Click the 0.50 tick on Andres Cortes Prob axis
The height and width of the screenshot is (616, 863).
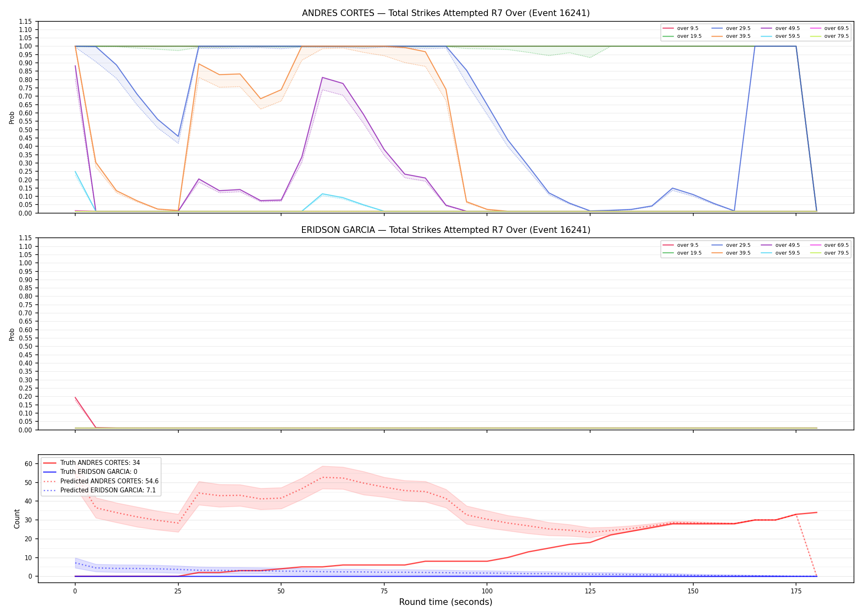[25, 130]
